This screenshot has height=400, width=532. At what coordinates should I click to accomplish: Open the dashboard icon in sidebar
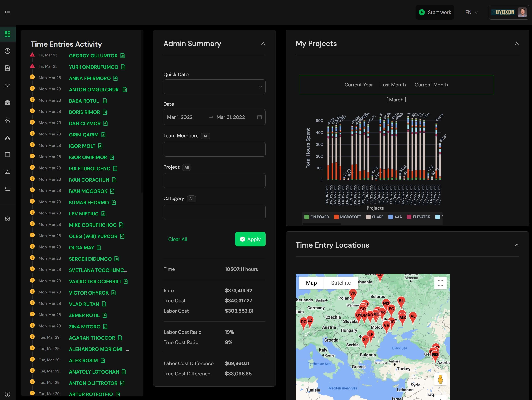pyautogui.click(x=7, y=34)
